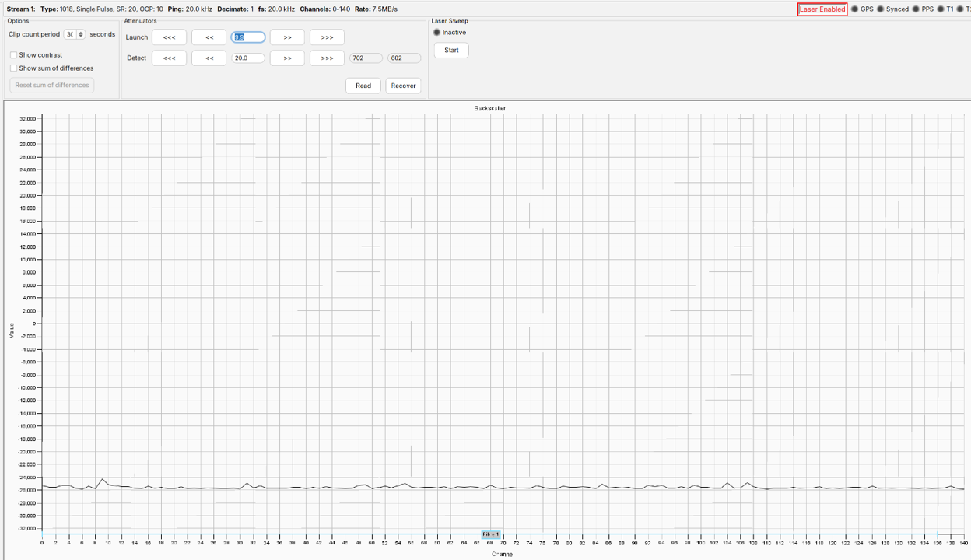Adjust the Clip count period spinner arrows
Screen dimensions: 971x560
(82, 35)
